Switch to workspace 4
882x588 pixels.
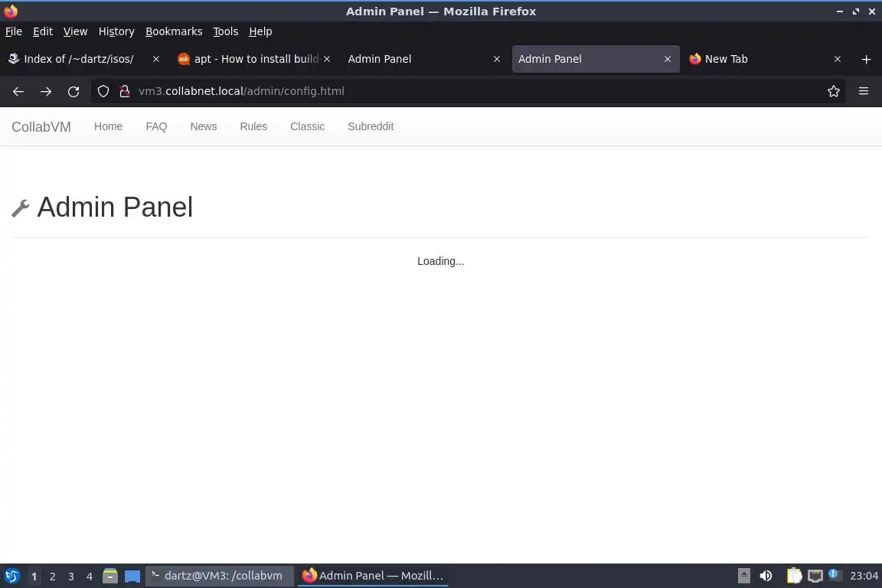pyautogui.click(x=90, y=577)
